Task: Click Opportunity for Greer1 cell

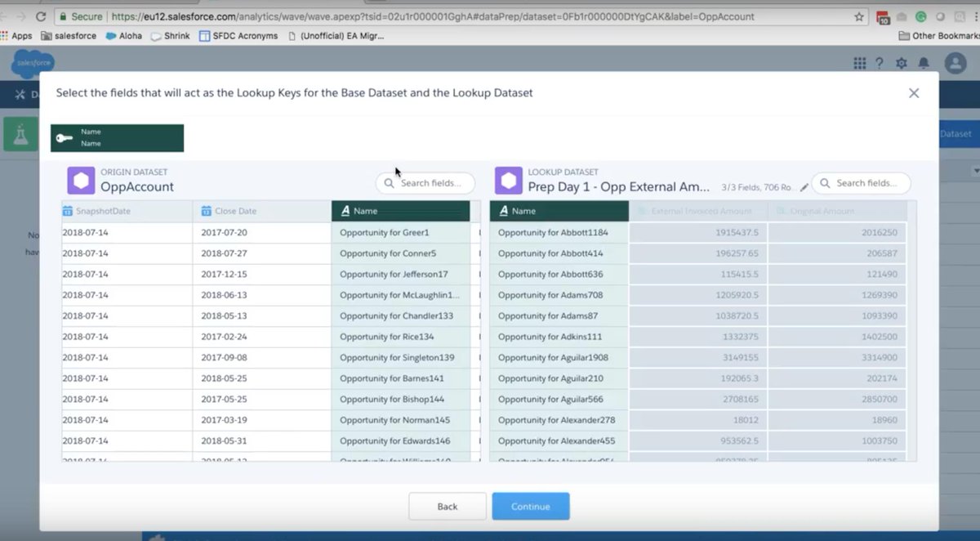Action: (401, 233)
